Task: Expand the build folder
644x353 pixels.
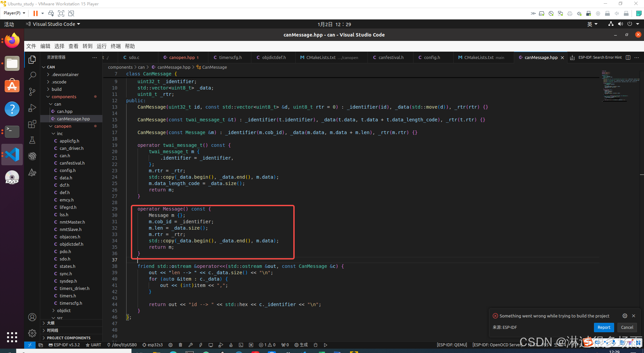Action: [x=71, y=89]
